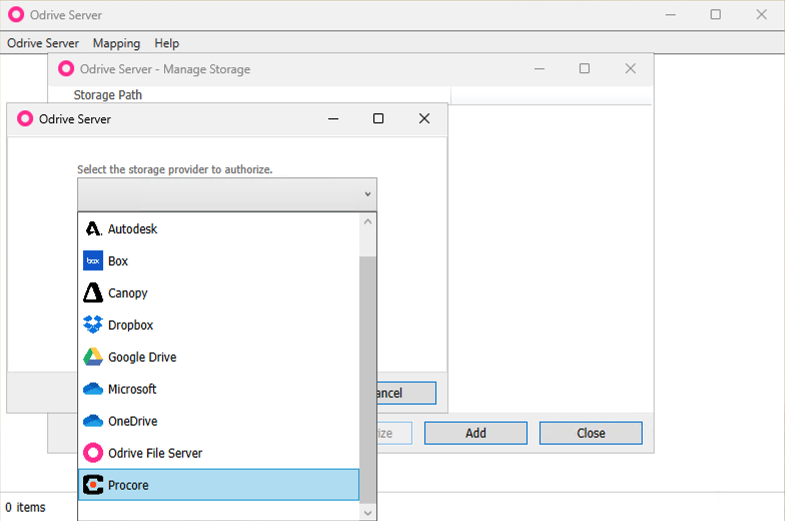Choose the highlighted Procore entry
785x521 pixels.
[x=219, y=485]
